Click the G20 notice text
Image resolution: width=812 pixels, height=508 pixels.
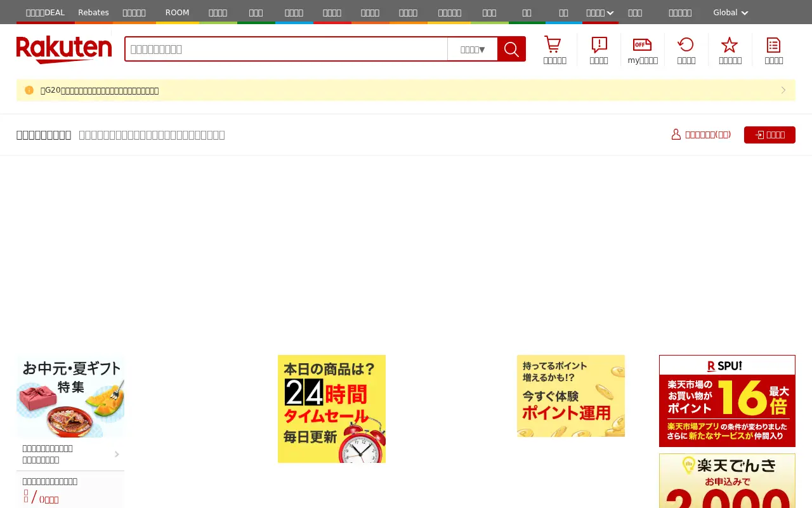(x=100, y=90)
